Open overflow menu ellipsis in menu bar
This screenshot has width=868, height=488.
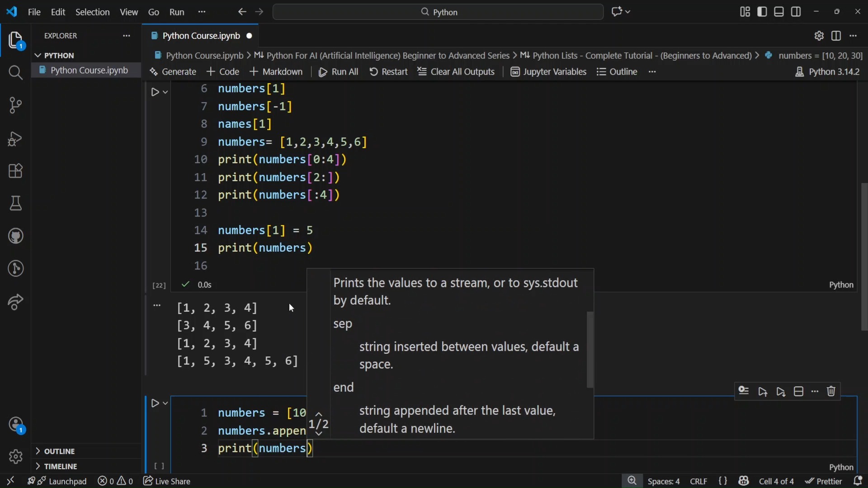[203, 12]
